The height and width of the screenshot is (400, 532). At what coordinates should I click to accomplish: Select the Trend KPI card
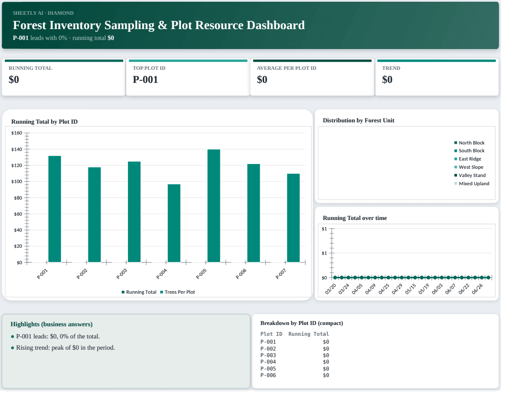(437, 77)
